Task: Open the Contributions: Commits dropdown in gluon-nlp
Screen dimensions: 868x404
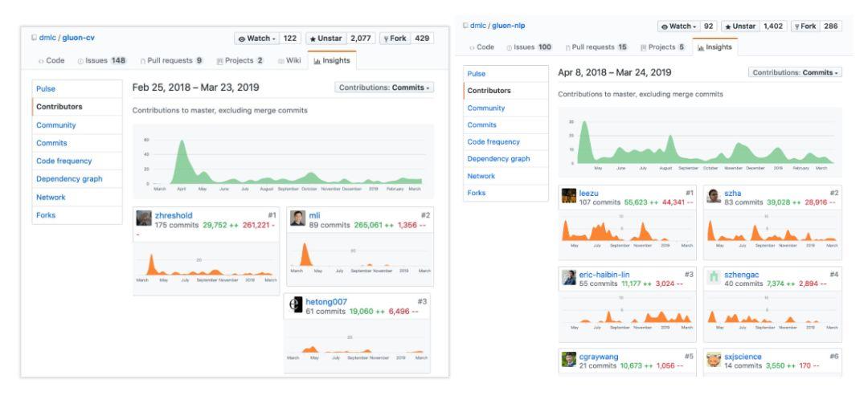Action: coord(796,72)
